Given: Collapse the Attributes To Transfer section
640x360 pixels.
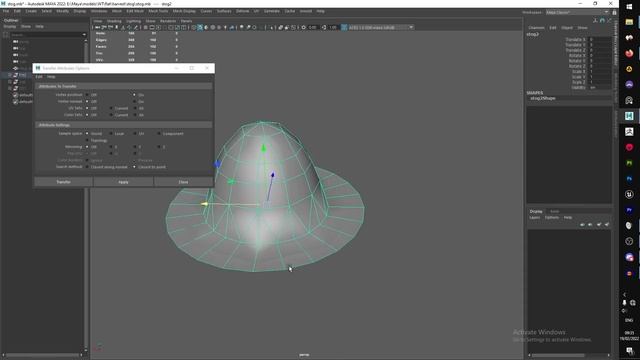Looking at the screenshot, I should pos(124,86).
